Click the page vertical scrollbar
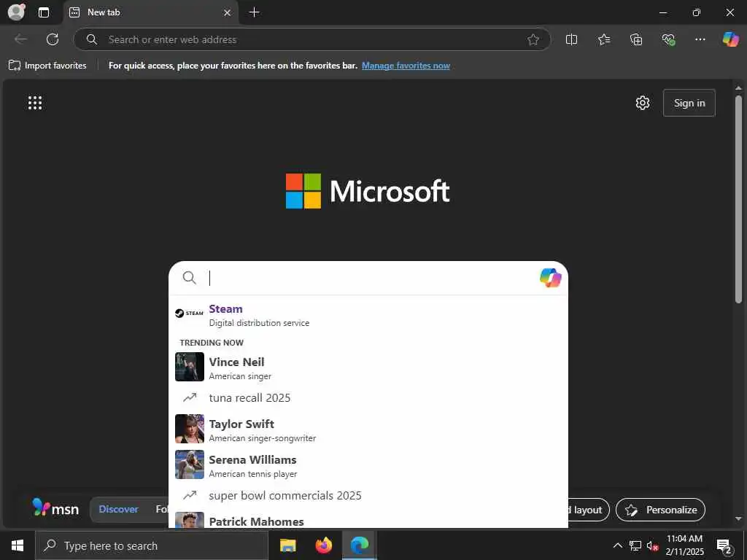This screenshot has height=560, width=747. tap(738, 199)
